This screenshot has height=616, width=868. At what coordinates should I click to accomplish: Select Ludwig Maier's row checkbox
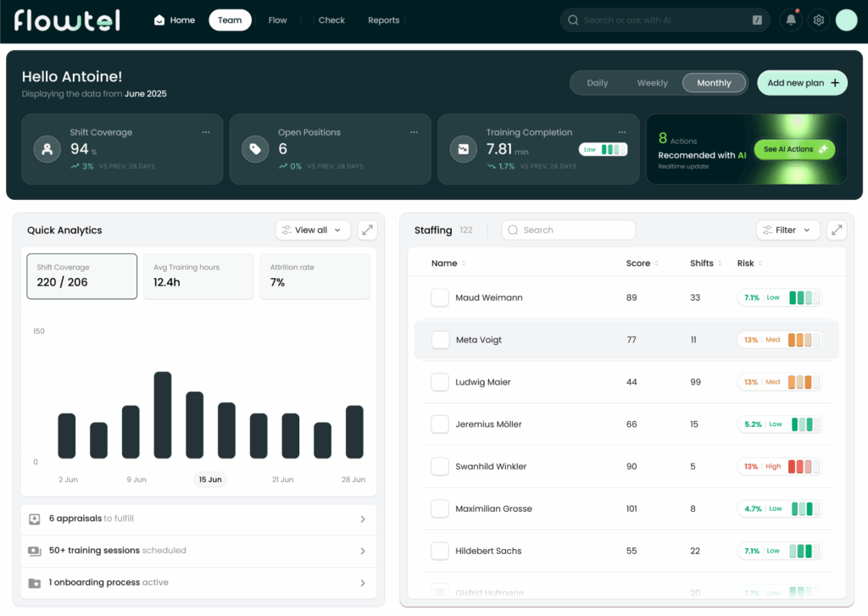click(x=440, y=382)
